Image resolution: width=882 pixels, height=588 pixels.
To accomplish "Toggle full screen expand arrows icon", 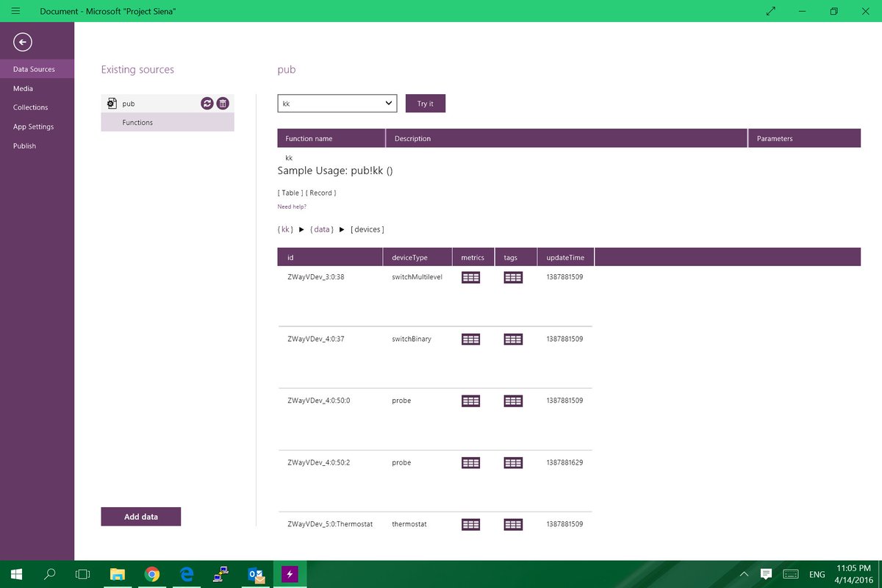I will click(770, 11).
